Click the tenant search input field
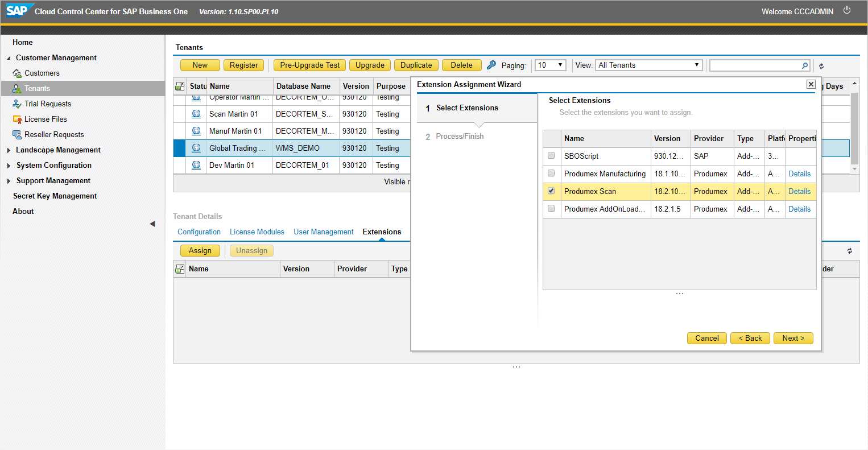The image size is (868, 450). tap(755, 65)
